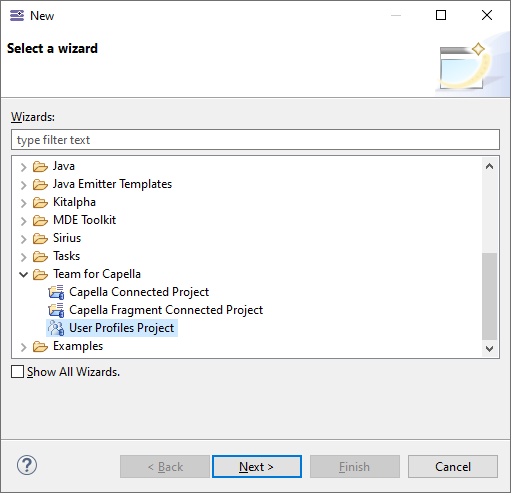Expand the Tasks category
The width and height of the screenshot is (511, 493).
click(x=23, y=257)
